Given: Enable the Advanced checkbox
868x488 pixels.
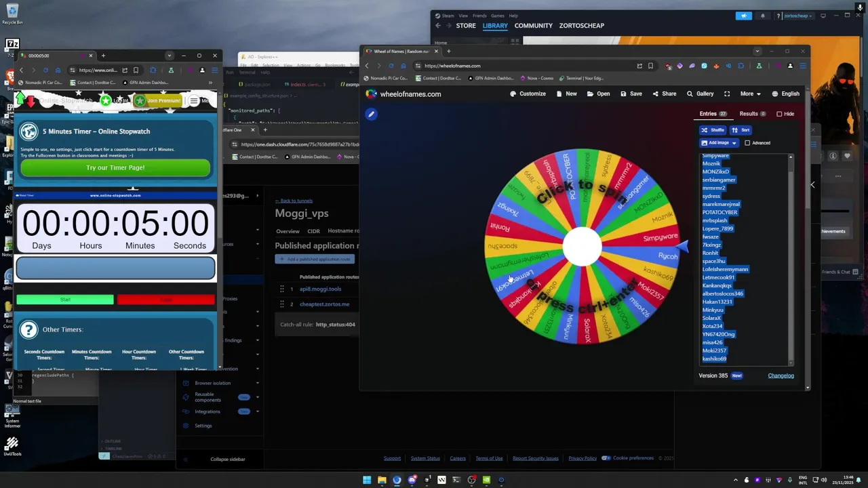Looking at the screenshot, I should click(747, 143).
